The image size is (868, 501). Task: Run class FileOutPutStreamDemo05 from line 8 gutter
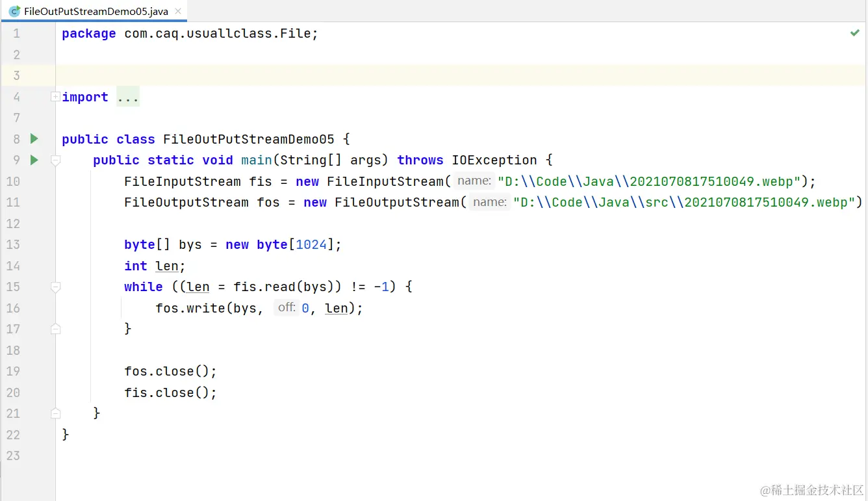(x=34, y=138)
